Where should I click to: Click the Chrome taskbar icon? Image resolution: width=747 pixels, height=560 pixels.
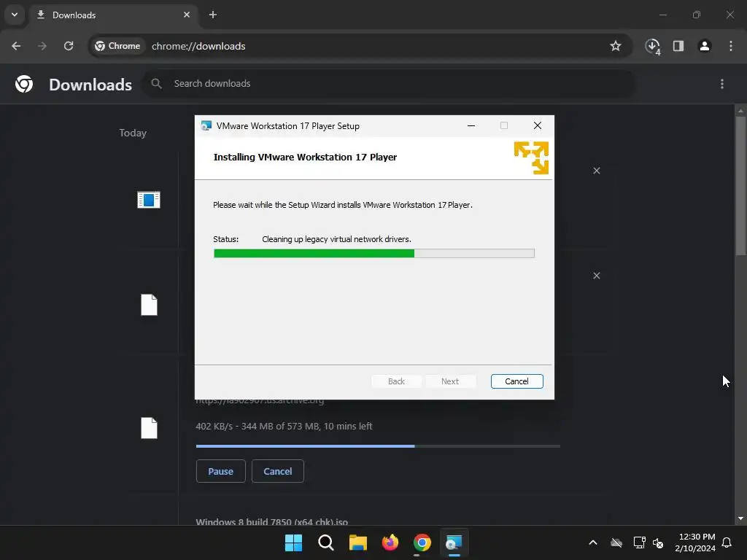tap(422, 542)
